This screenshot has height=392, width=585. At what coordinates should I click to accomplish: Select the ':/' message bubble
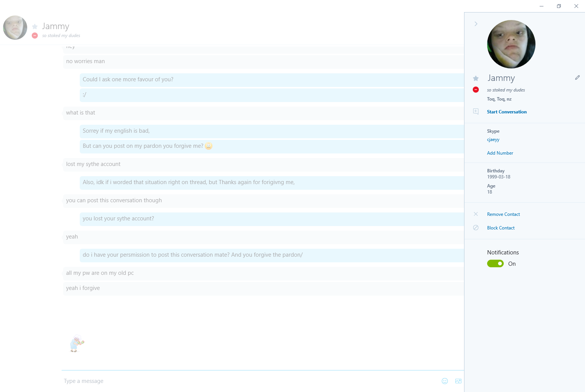click(272, 95)
